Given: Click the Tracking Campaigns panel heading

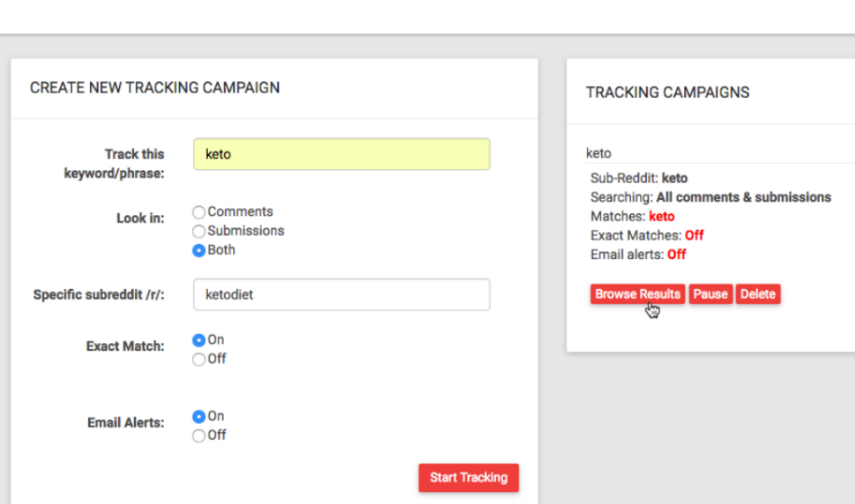Looking at the screenshot, I should coord(668,93).
